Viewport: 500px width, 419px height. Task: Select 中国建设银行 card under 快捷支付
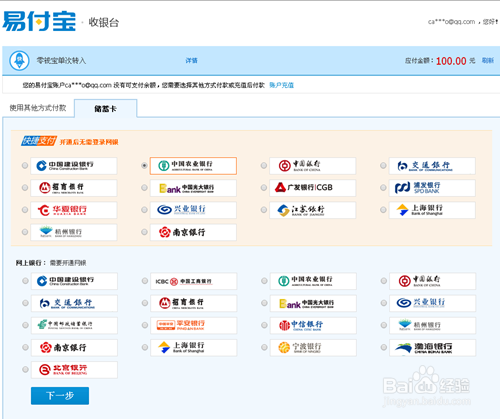tap(74, 166)
